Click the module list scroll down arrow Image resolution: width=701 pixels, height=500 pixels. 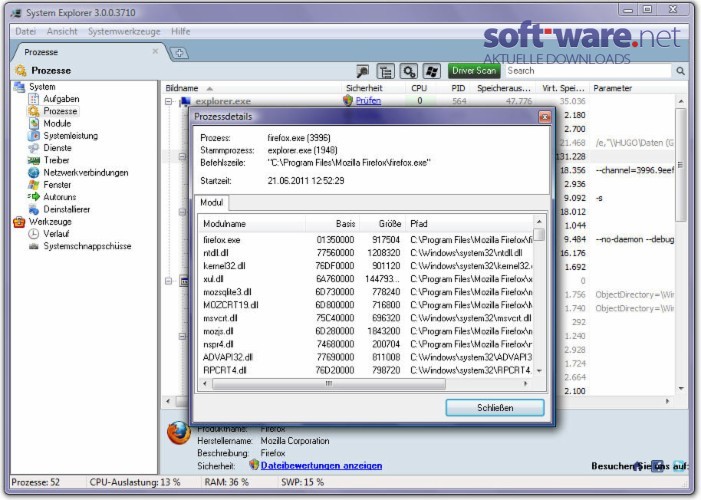pyautogui.click(x=539, y=371)
